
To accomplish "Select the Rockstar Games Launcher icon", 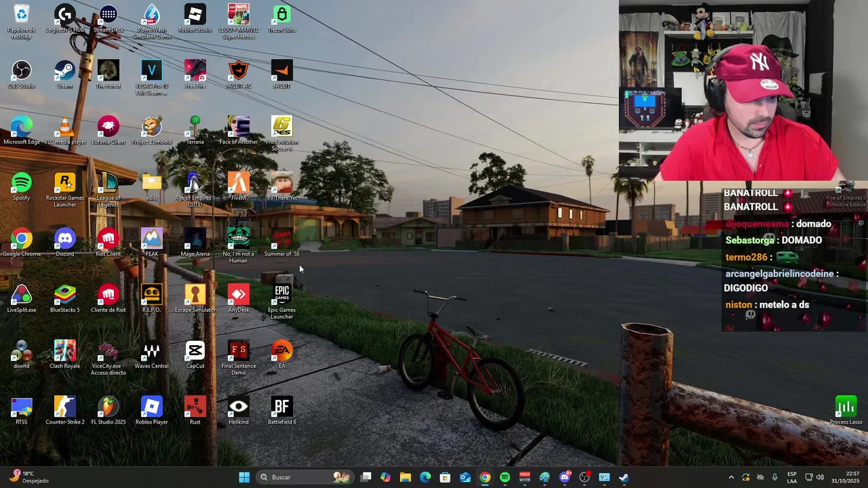I will click(65, 190).
